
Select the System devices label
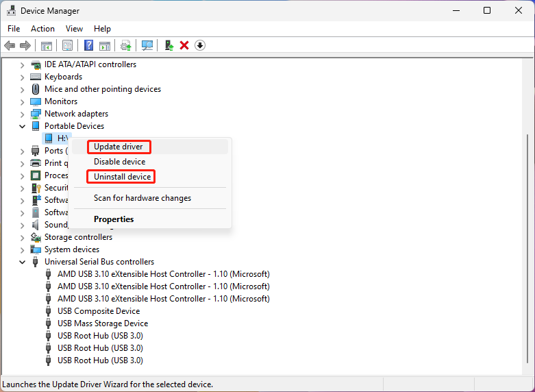72,249
